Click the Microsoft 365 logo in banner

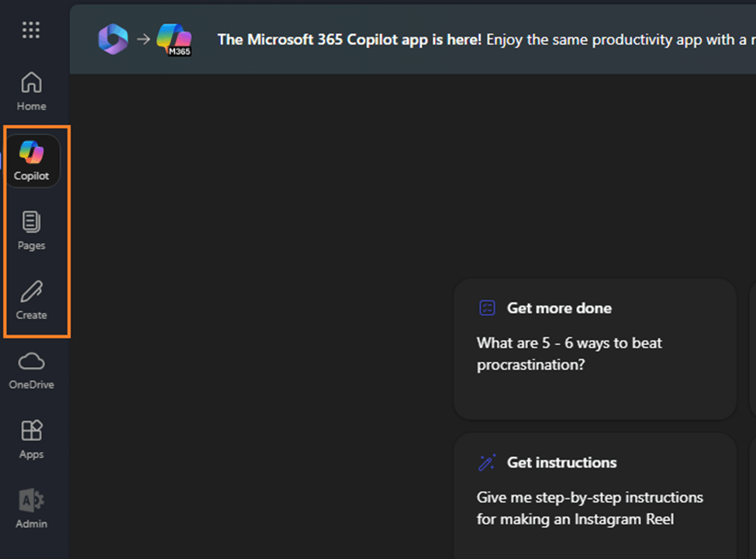(113, 39)
